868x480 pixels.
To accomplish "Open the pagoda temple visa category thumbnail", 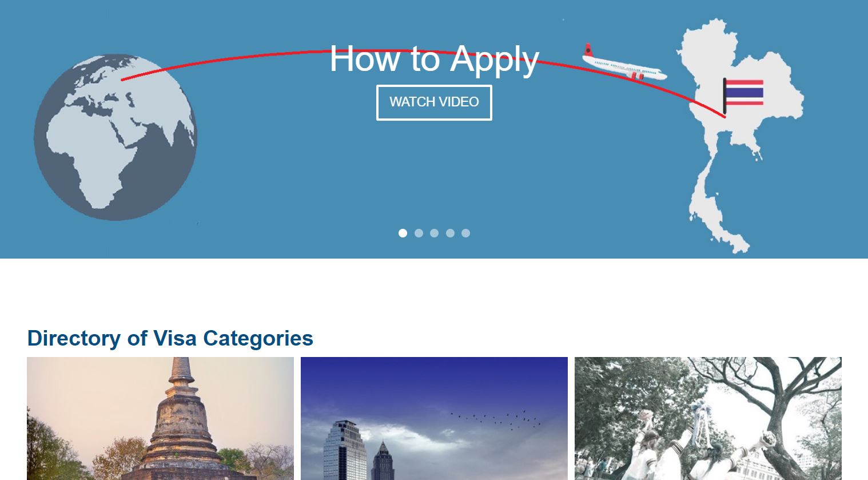I will click(160, 419).
